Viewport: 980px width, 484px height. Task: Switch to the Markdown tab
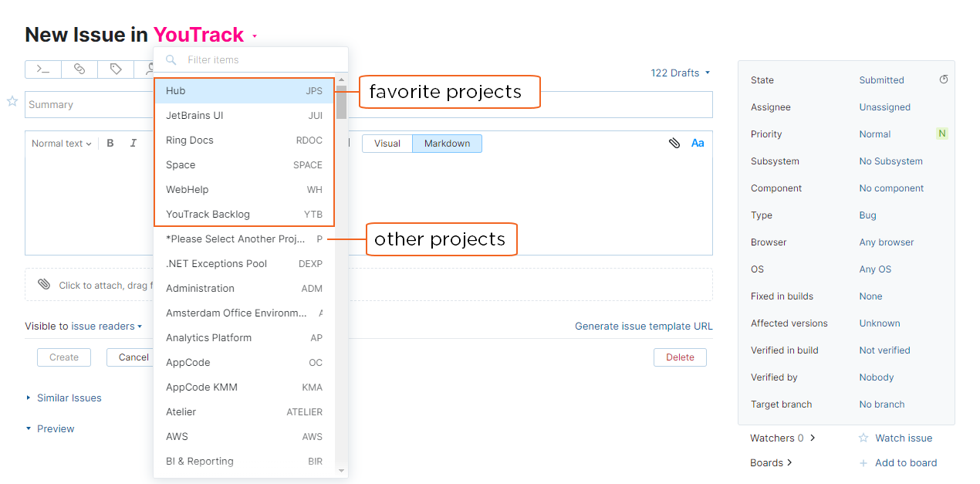pos(446,143)
